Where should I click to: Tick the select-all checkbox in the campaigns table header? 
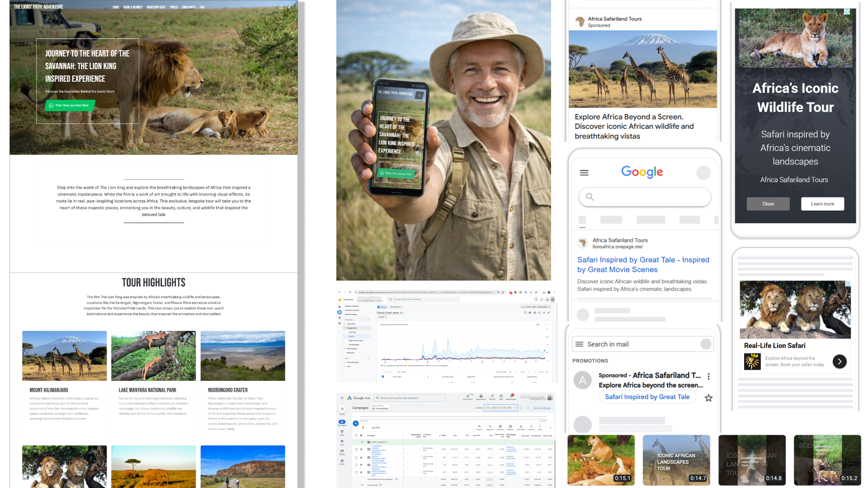tap(356, 436)
